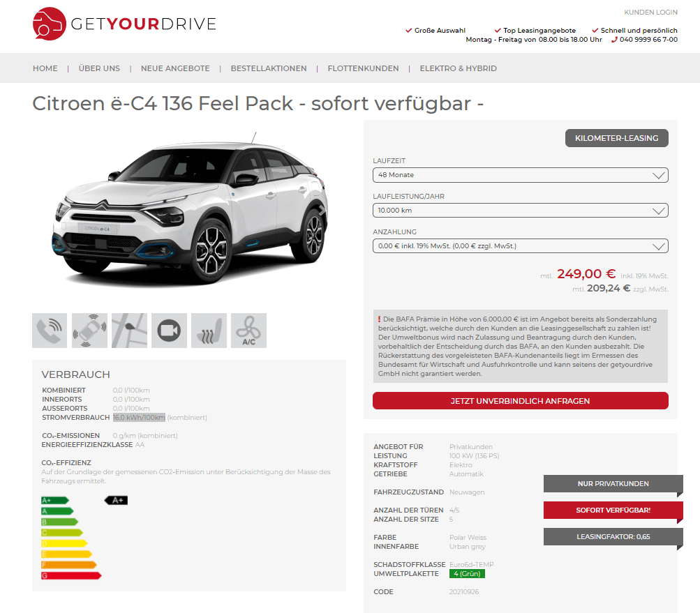This screenshot has height=613, width=700.
Task: Click the Verbrauch section heading
Action: pyautogui.click(x=75, y=374)
